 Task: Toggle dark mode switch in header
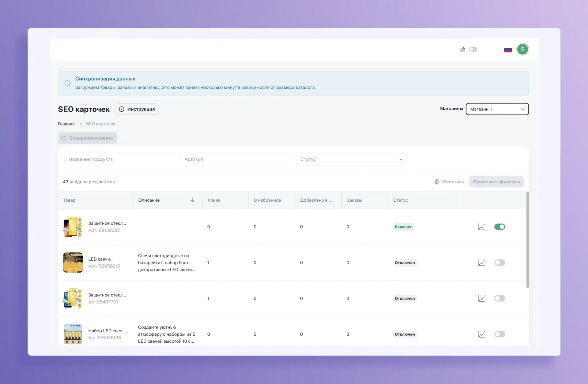click(473, 49)
